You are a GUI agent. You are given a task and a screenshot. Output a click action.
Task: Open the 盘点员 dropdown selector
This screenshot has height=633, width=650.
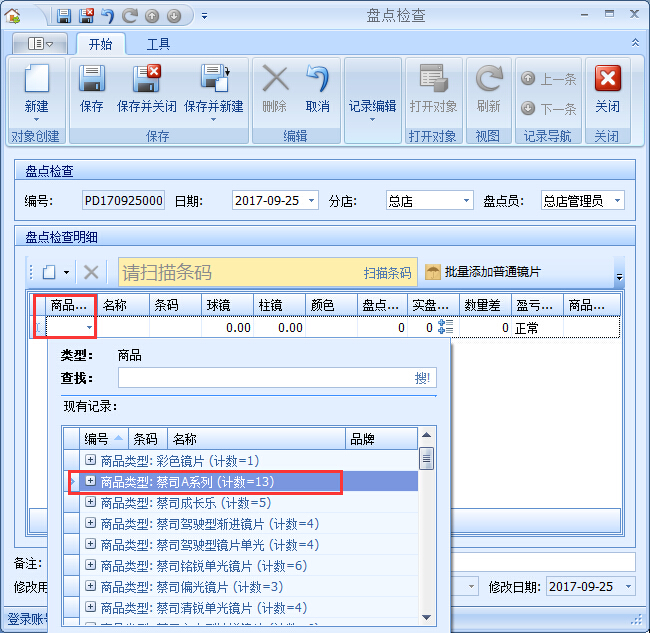(x=616, y=201)
